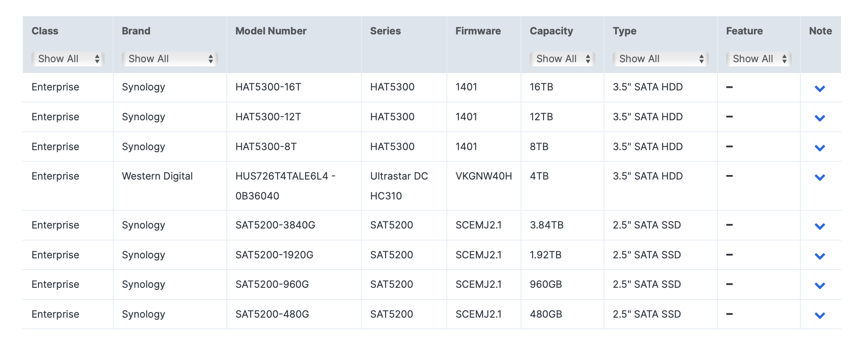This screenshot has width=868, height=350.
Task: Open the Brand filter dropdown
Action: pos(170,59)
